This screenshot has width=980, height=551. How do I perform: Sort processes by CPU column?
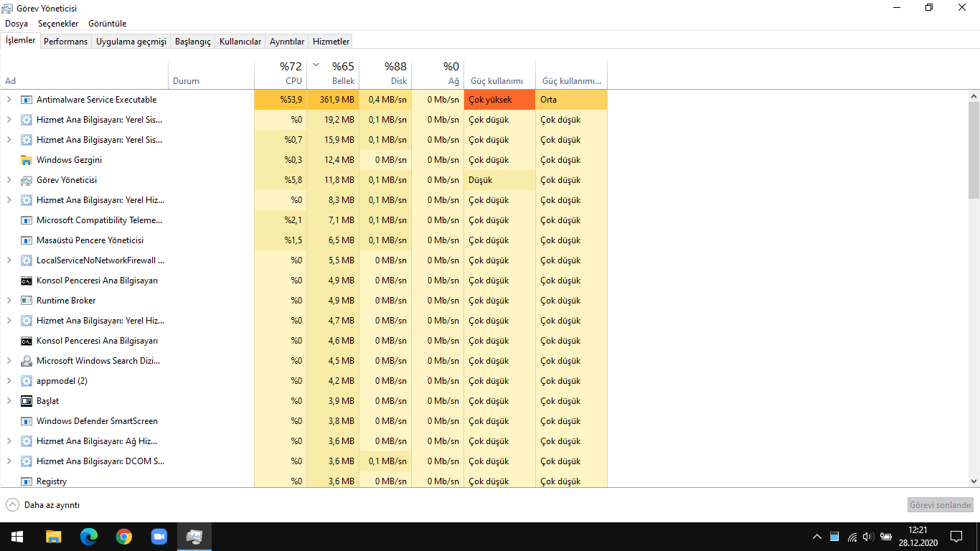pos(281,74)
